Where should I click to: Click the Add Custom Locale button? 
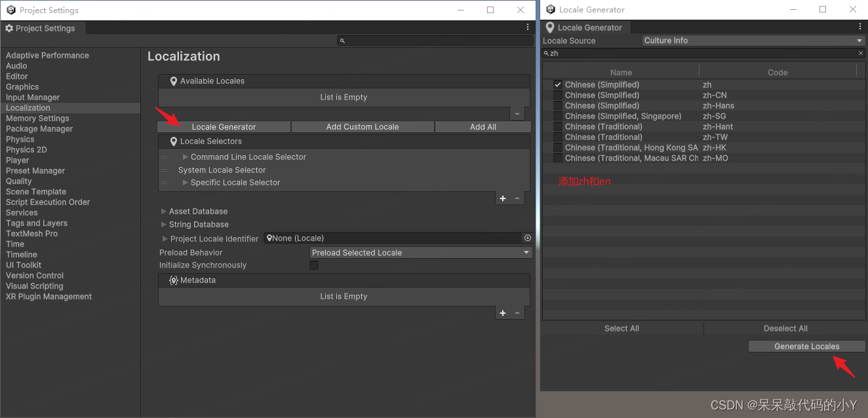[363, 127]
